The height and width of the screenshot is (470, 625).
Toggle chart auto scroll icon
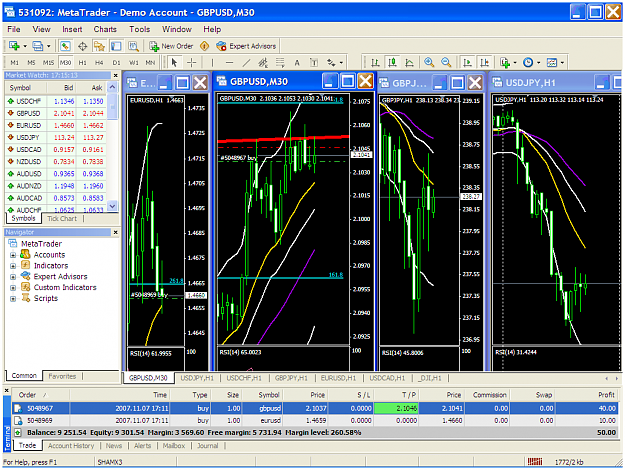pos(467,63)
